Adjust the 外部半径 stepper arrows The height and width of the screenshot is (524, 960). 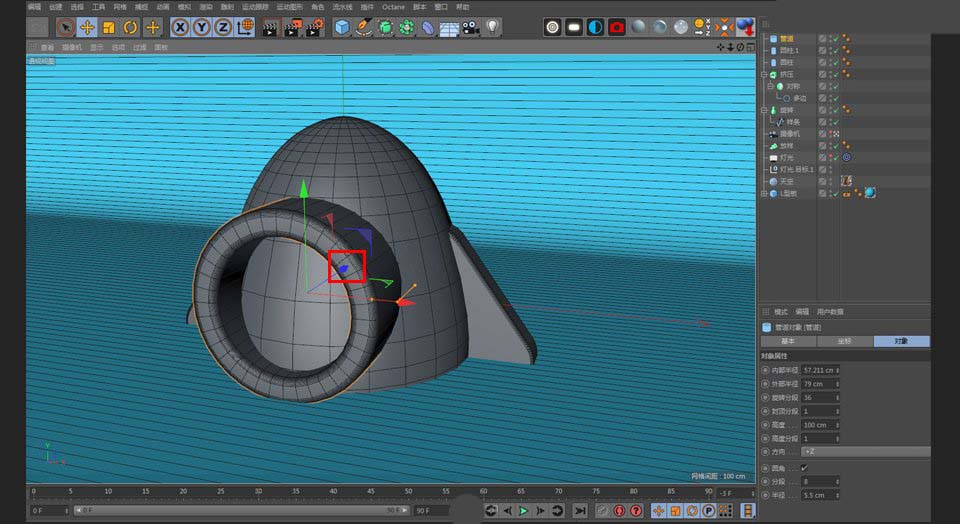click(838, 384)
